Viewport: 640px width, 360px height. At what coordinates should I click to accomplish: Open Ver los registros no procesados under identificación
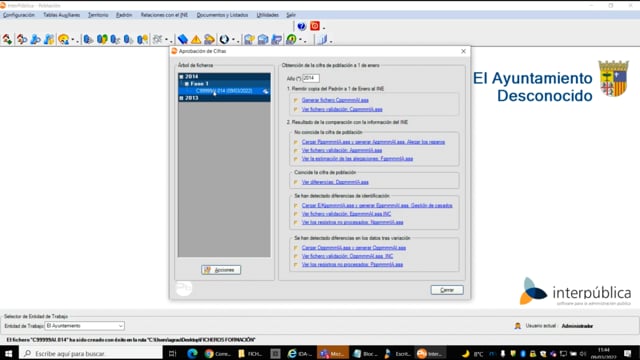pos(352,222)
